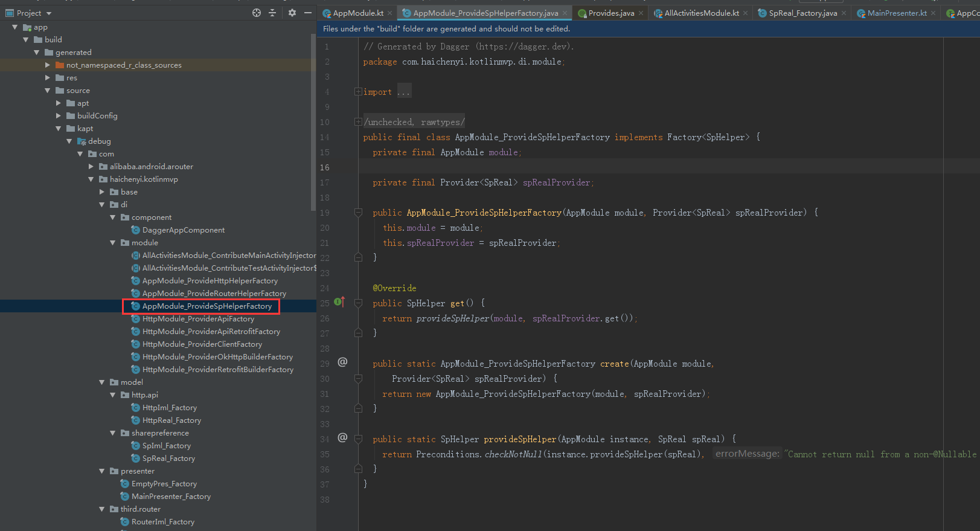The image size is (980, 531).
Task: Select RouterIml_Factory class
Action: pos(163,522)
